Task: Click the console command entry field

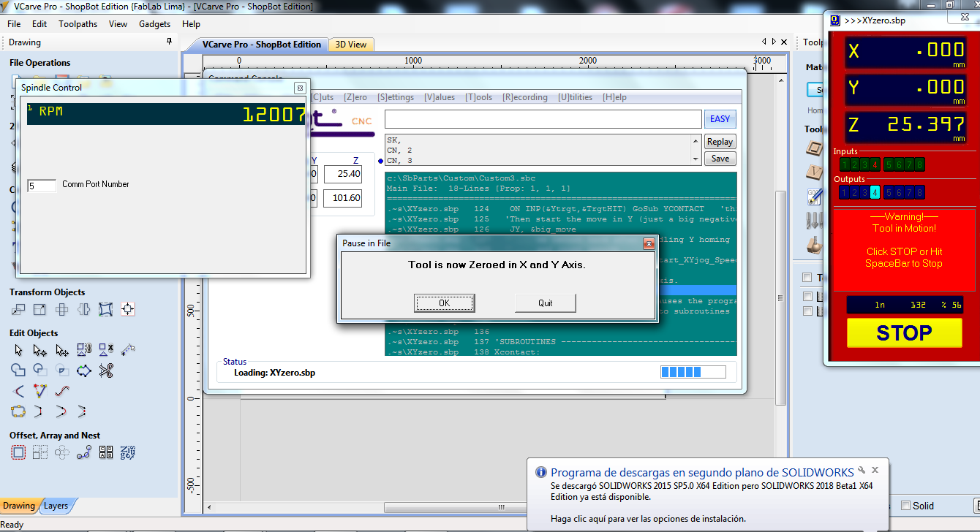Action: coord(543,119)
